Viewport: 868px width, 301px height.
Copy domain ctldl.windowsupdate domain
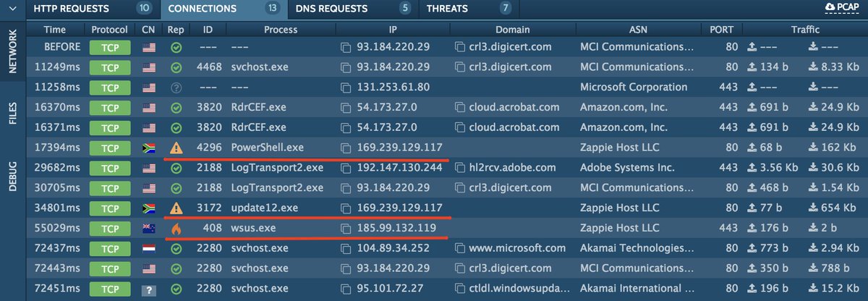460,289
